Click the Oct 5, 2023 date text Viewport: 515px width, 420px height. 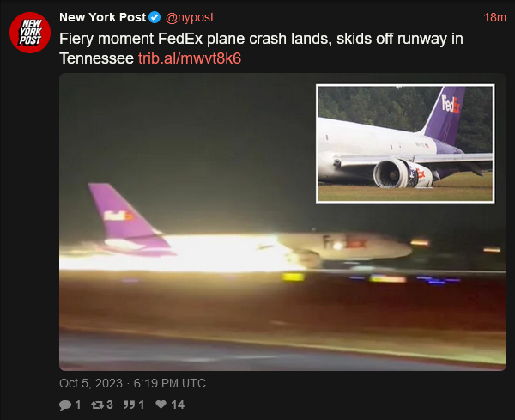pyautogui.click(x=91, y=383)
